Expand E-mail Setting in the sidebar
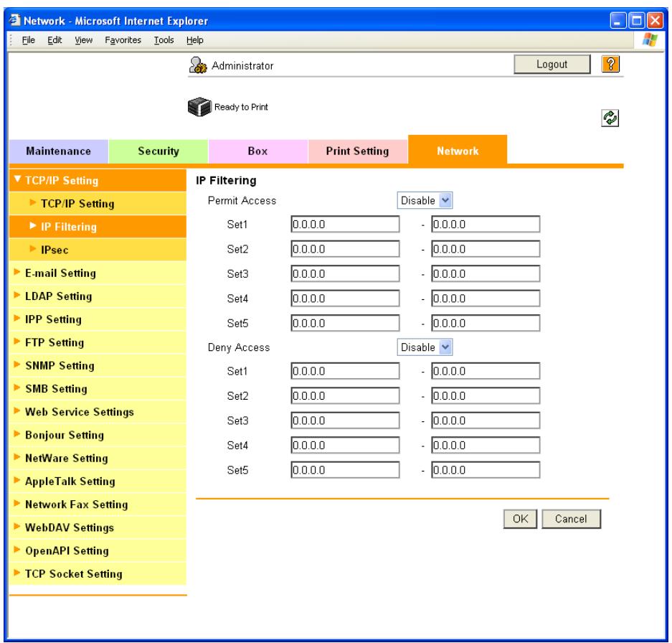Viewport: 672px width, 643px height. (98, 273)
